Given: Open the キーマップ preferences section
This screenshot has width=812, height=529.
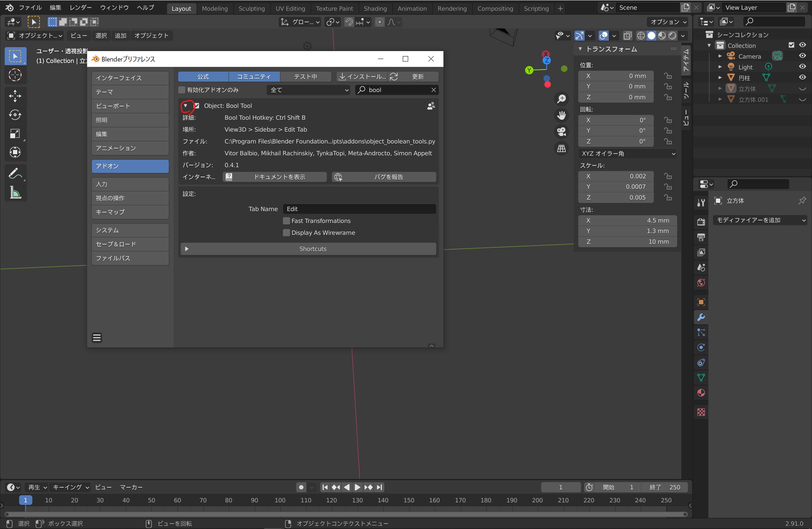Looking at the screenshot, I should tap(130, 212).
